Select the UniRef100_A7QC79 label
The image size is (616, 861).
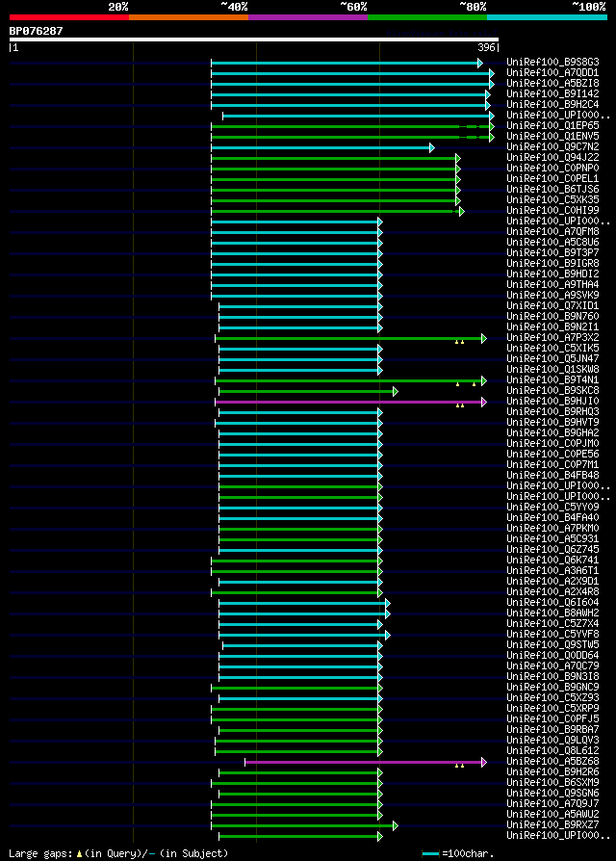pos(552,665)
